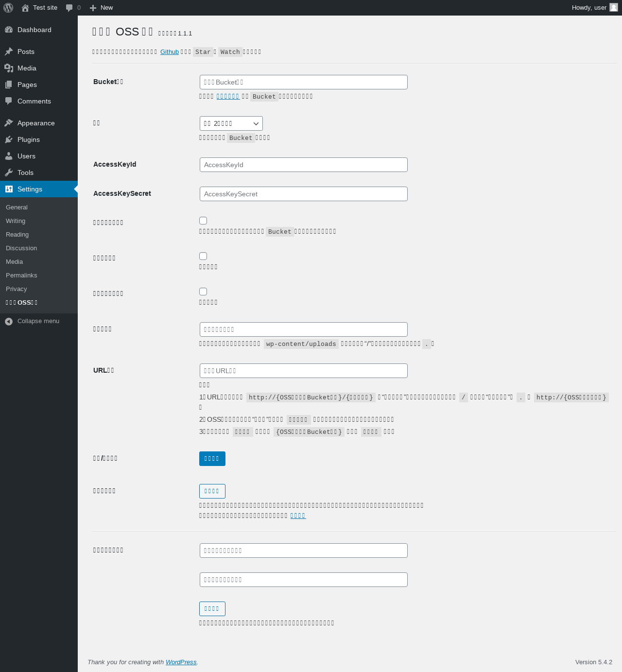Go to Writing settings
This screenshot has height=672, width=622.
pyautogui.click(x=16, y=221)
